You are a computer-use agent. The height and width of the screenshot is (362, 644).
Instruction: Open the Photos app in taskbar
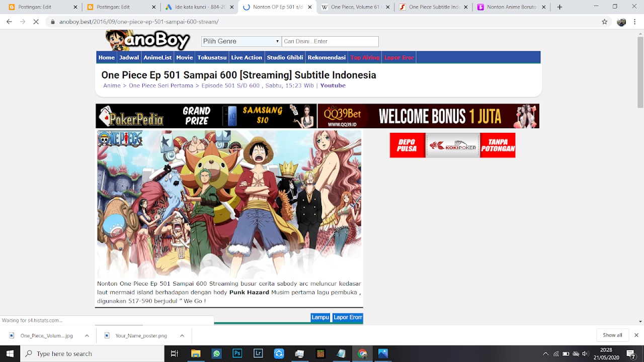click(383, 353)
